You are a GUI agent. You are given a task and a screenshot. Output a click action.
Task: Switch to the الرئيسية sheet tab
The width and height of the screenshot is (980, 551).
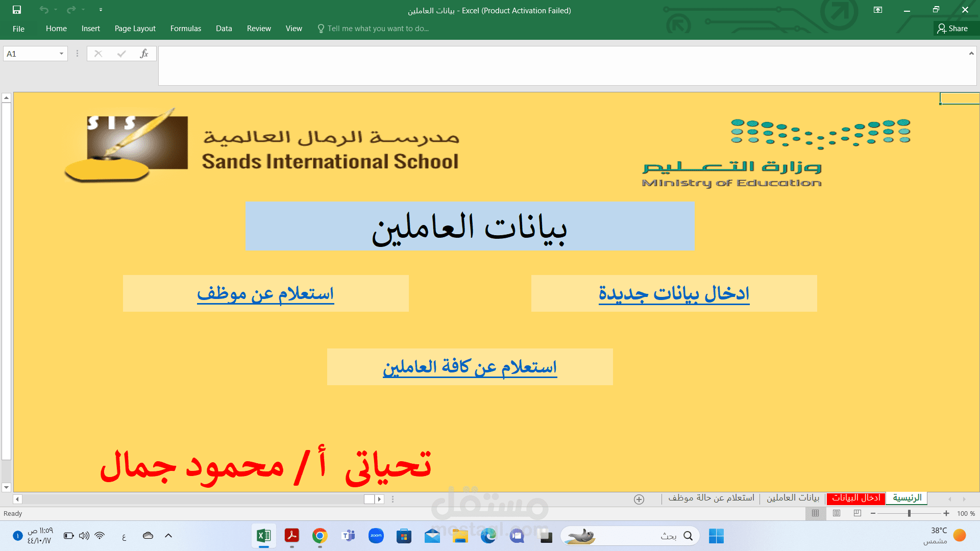(907, 498)
